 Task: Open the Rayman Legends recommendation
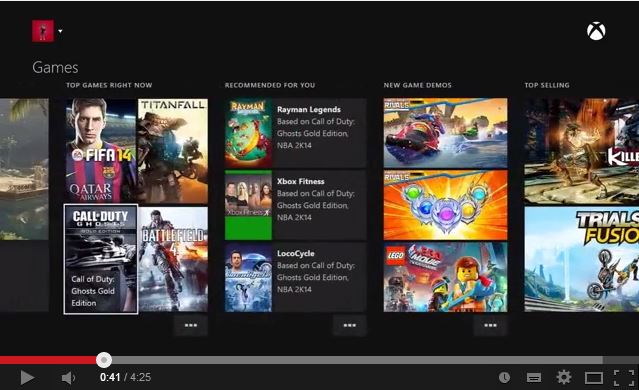(295, 133)
